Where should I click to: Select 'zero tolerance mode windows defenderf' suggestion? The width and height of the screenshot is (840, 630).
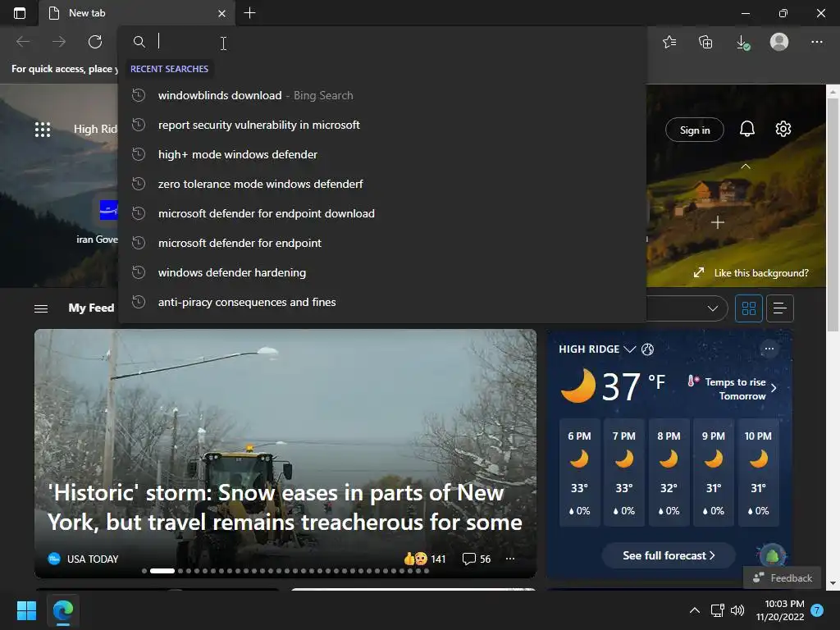[382, 184]
